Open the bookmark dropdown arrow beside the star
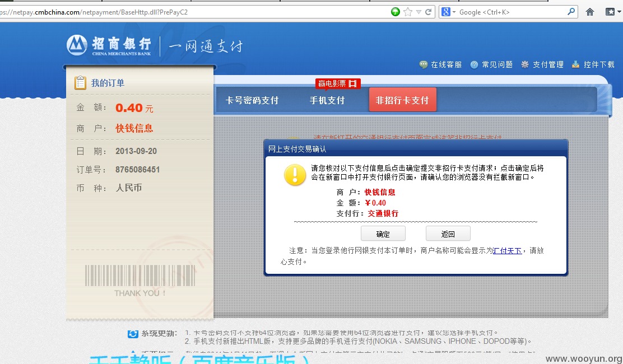 pyautogui.click(x=419, y=12)
